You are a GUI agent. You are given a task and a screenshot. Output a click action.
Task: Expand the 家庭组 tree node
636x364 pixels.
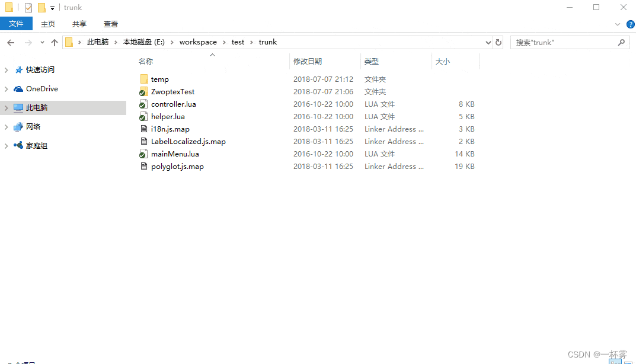(6, 146)
